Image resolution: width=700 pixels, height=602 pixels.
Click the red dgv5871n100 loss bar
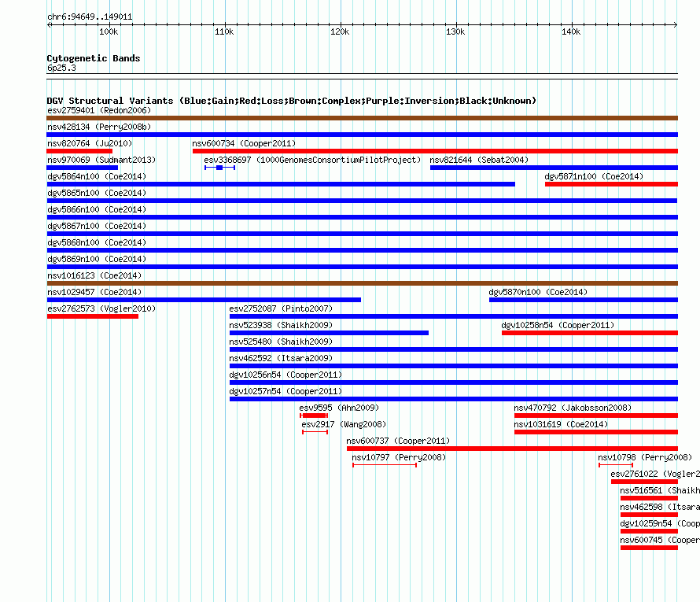612,184
